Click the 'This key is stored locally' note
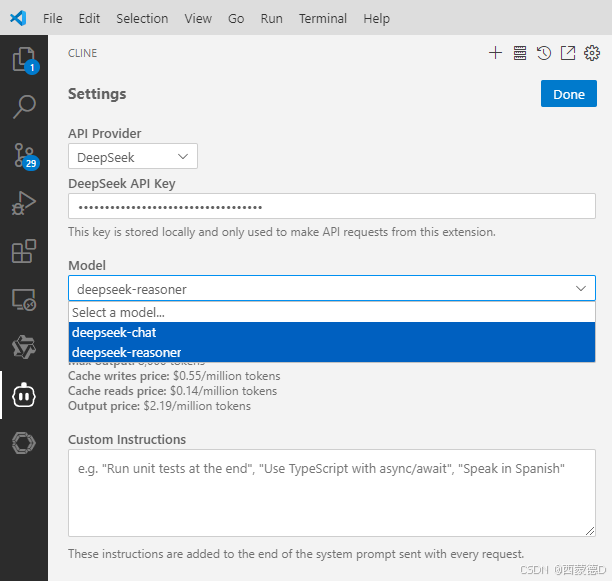The width and height of the screenshot is (612, 581). click(282, 232)
